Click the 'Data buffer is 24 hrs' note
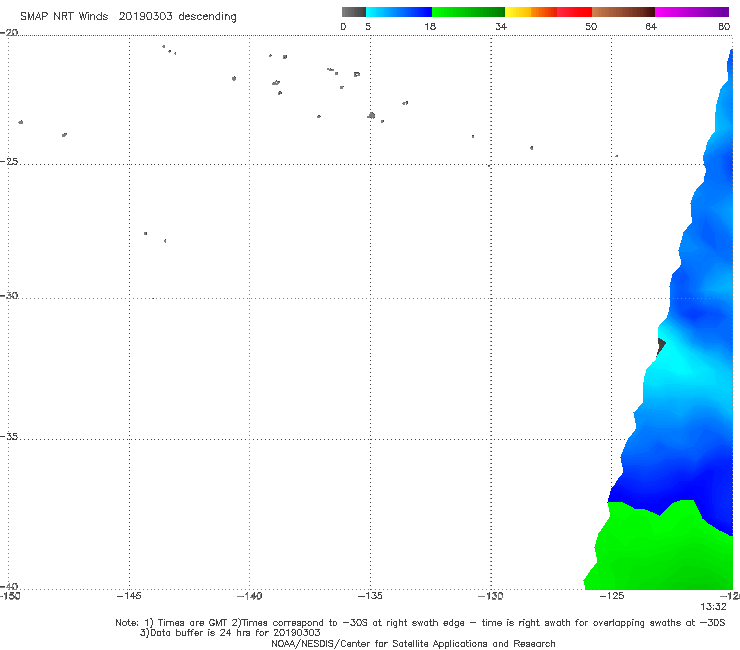 (230, 633)
